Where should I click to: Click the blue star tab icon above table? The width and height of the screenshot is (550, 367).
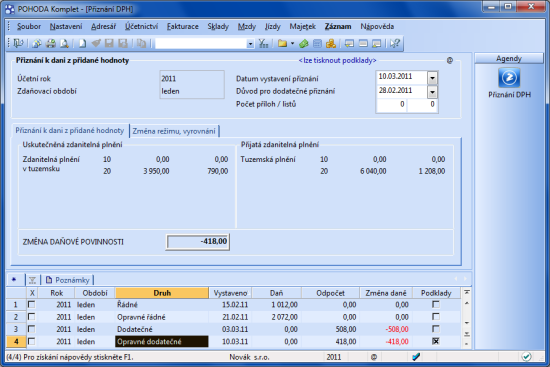14,279
